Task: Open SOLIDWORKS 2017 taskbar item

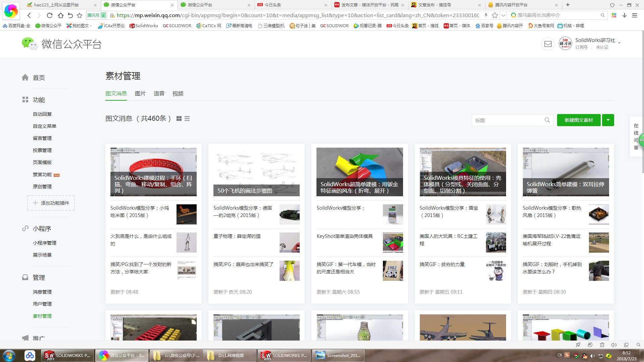Action: pyautogui.click(x=68, y=355)
